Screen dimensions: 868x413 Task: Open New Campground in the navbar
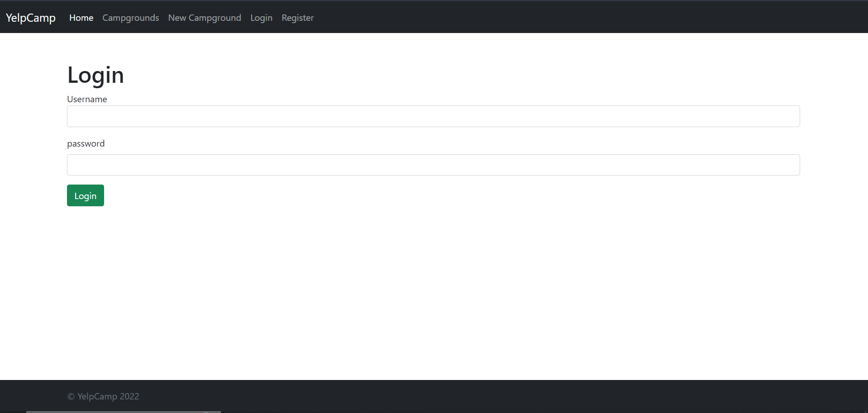(205, 18)
